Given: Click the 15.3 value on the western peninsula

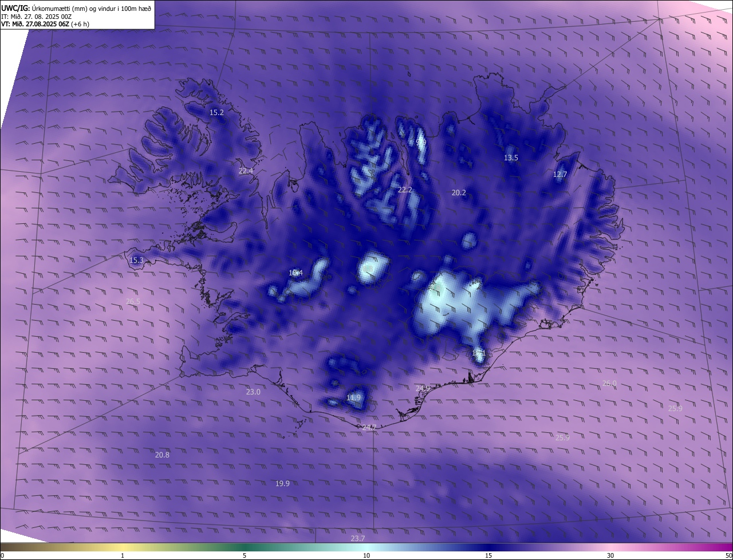Looking at the screenshot, I should coord(136,261).
